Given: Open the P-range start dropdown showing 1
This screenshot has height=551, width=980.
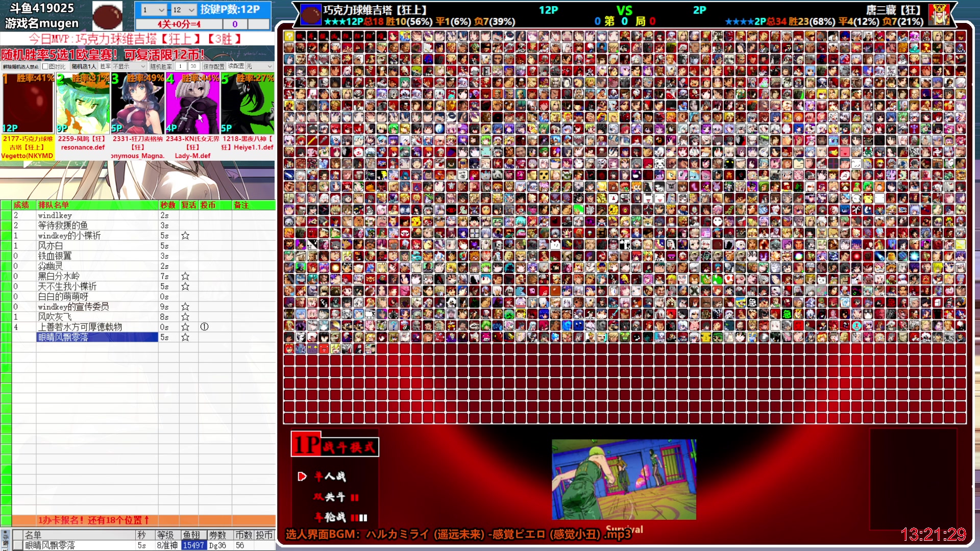Looking at the screenshot, I should [154, 10].
